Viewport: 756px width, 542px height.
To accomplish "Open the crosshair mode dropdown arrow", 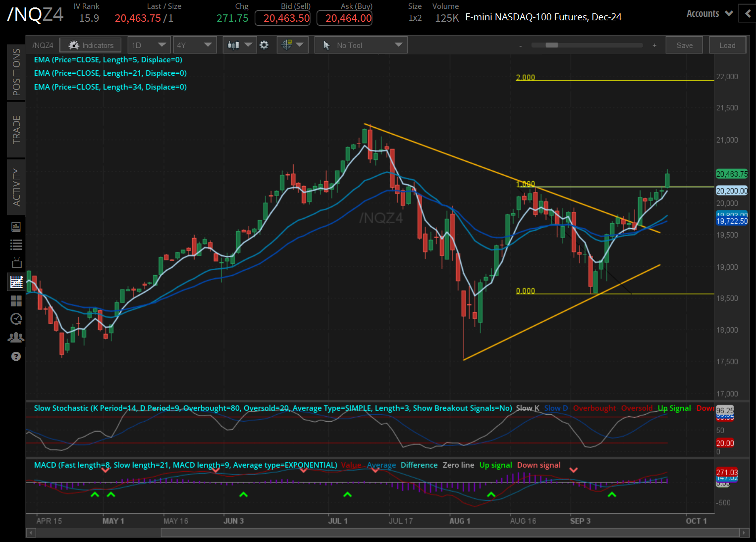I will (x=300, y=45).
